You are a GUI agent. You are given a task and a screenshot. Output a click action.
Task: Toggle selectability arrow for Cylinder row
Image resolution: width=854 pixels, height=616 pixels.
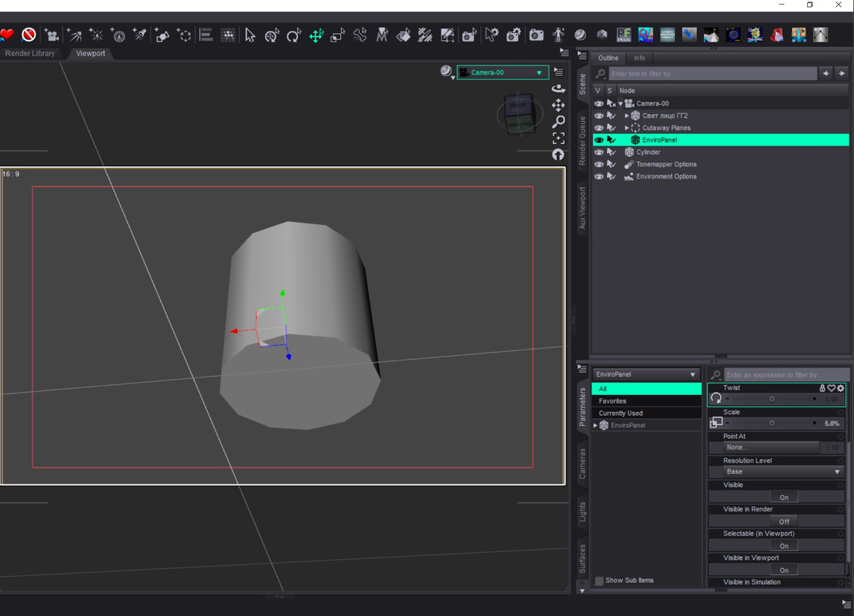(611, 152)
